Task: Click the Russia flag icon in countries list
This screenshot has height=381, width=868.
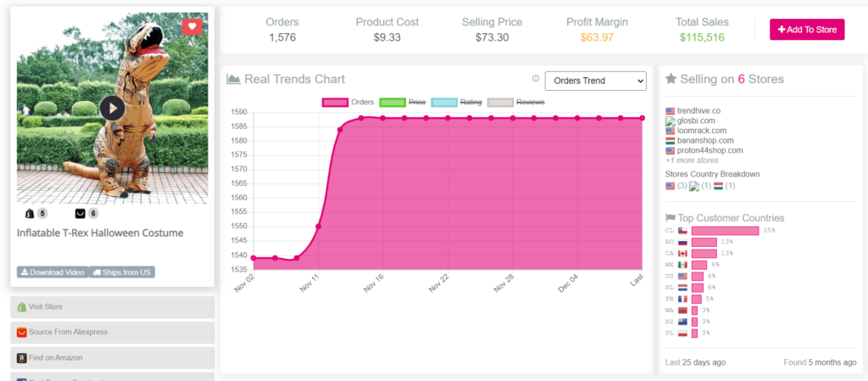Action: (x=682, y=242)
